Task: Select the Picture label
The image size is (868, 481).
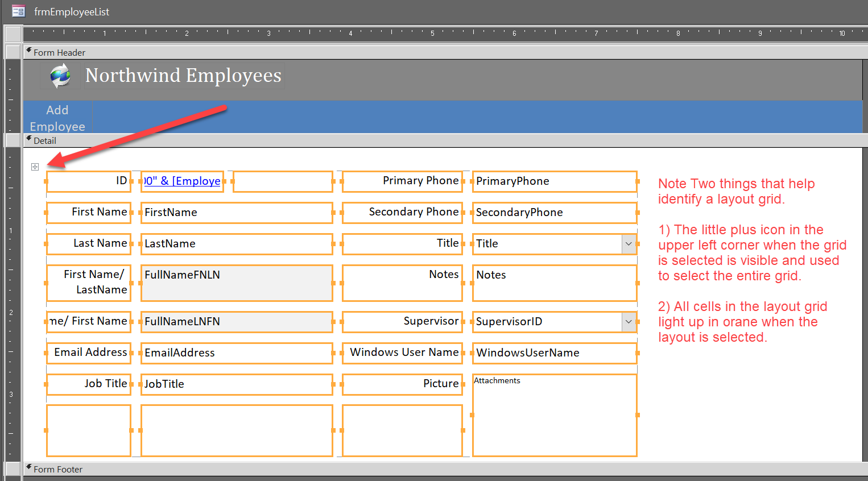Action: (402, 384)
